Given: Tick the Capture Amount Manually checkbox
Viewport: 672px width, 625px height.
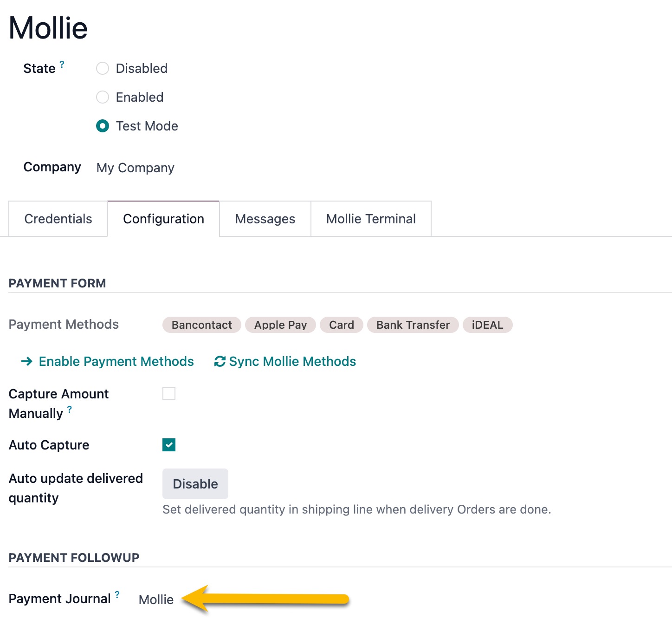Looking at the screenshot, I should coord(169,394).
